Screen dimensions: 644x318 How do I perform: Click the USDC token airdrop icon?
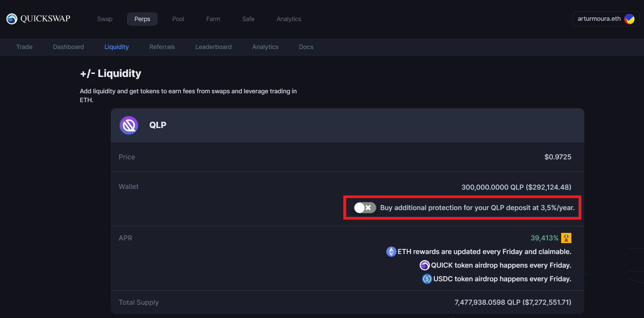tap(427, 279)
